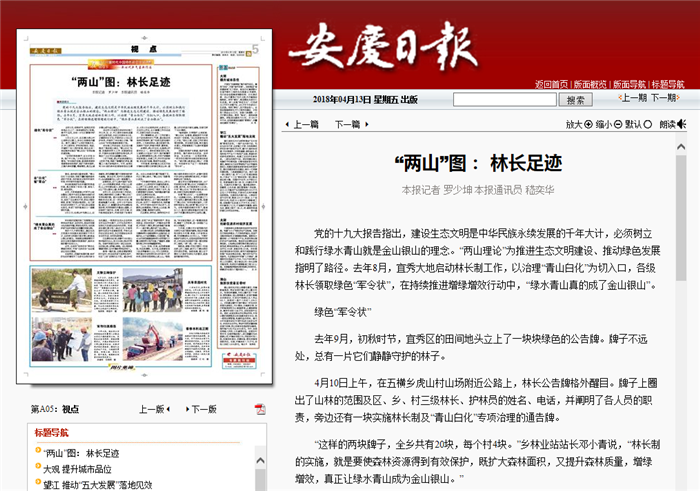This screenshot has height=491, width=700.
Task: Click the zoom-in (放大) text size icon
Action: tap(587, 125)
